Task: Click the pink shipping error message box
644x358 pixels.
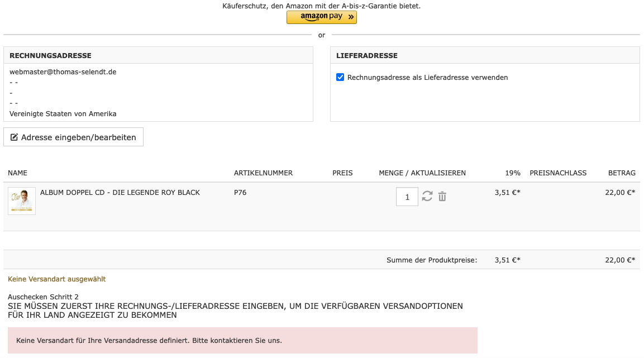Action: coord(242,340)
